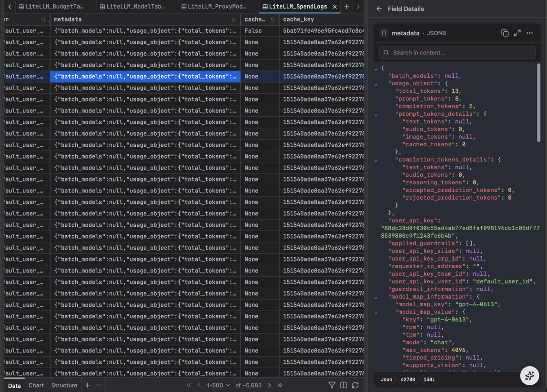Click the model_map_key value gpt-4-0613
Viewport: 547px width, 392px height.
[x=476, y=304]
